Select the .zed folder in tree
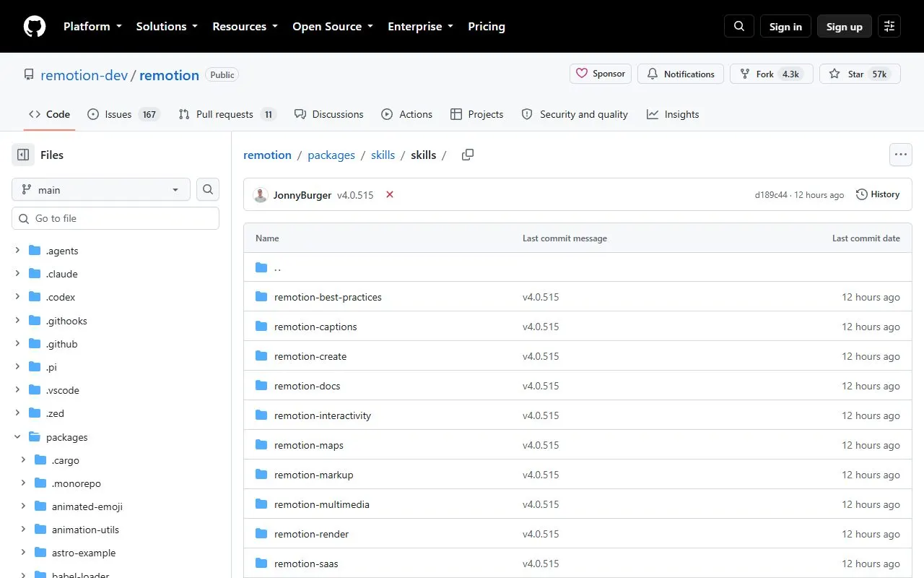Viewport: 924px width, 578px height. point(56,413)
